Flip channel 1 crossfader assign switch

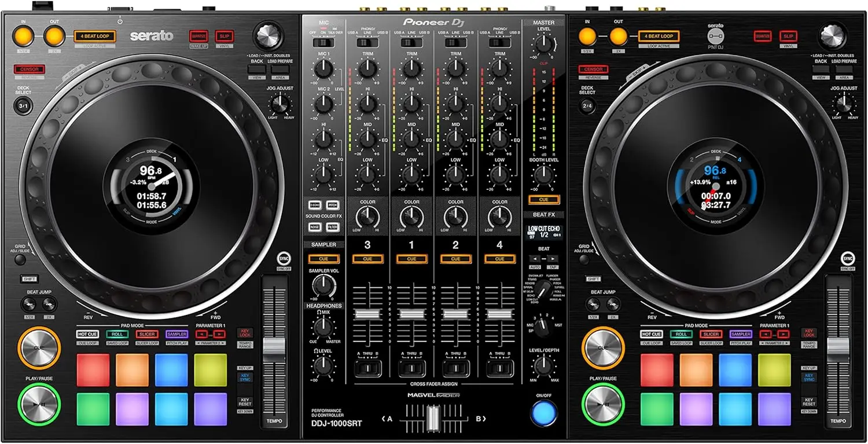pos(411,369)
